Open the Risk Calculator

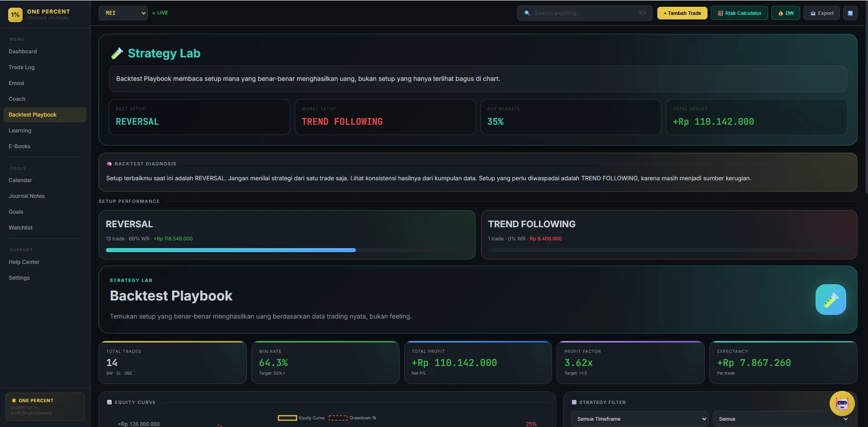[x=739, y=13]
